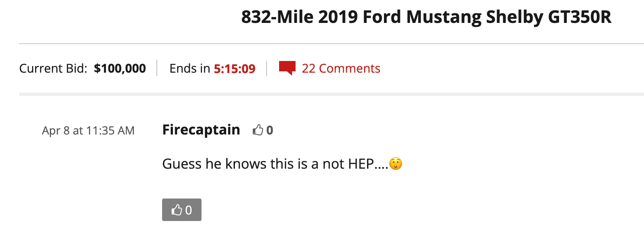
Task: Open Firecaptain's user profile
Action: click(201, 130)
